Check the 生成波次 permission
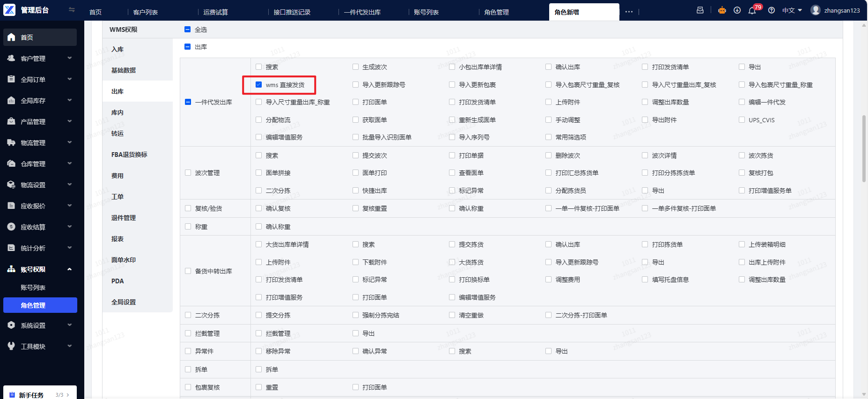This screenshot has height=399, width=868. (x=355, y=67)
